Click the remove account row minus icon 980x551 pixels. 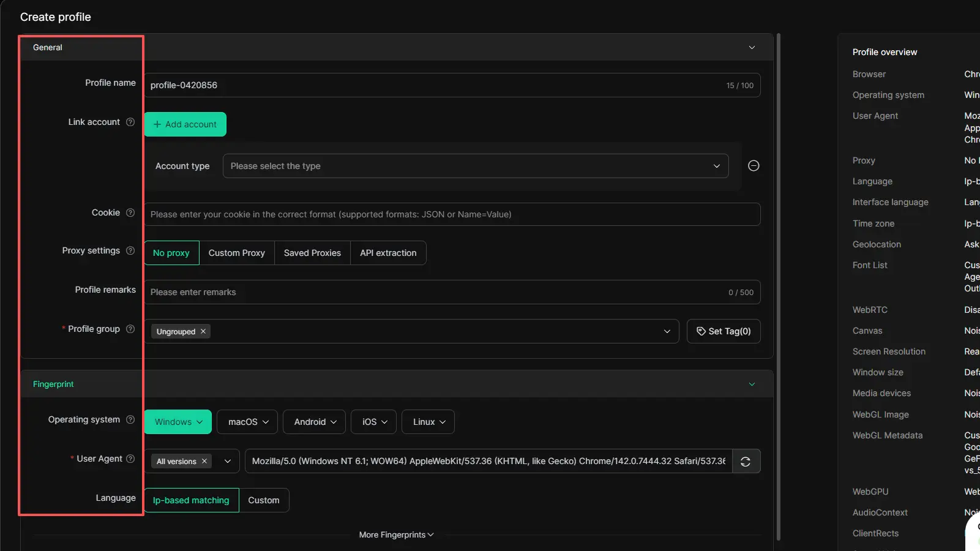click(x=754, y=166)
